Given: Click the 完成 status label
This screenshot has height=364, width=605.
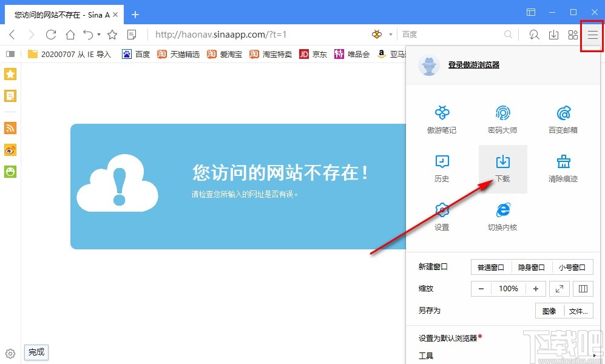Looking at the screenshot, I should [x=36, y=352].
